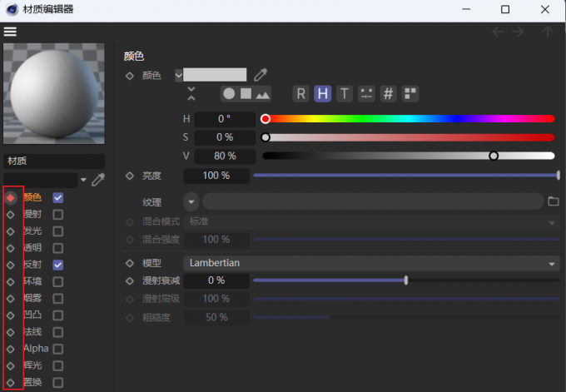The height and width of the screenshot is (392, 566).
Task: Click the forward arrow navigation icon
Action: (518, 32)
